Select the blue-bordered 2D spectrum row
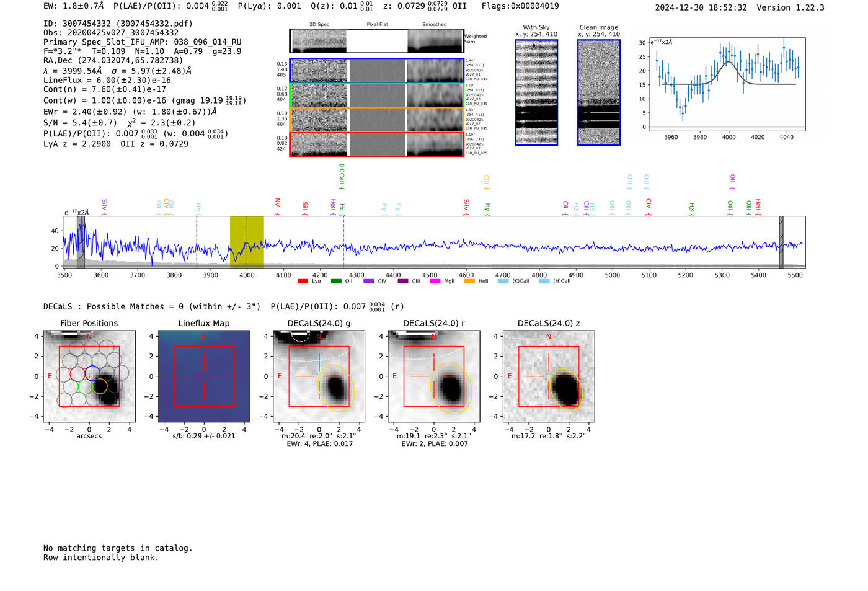Screen dimensions: 868x591 click(378, 71)
